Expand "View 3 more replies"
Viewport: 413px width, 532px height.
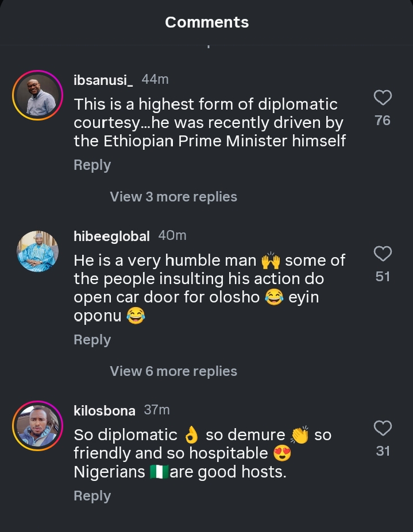[x=173, y=197]
